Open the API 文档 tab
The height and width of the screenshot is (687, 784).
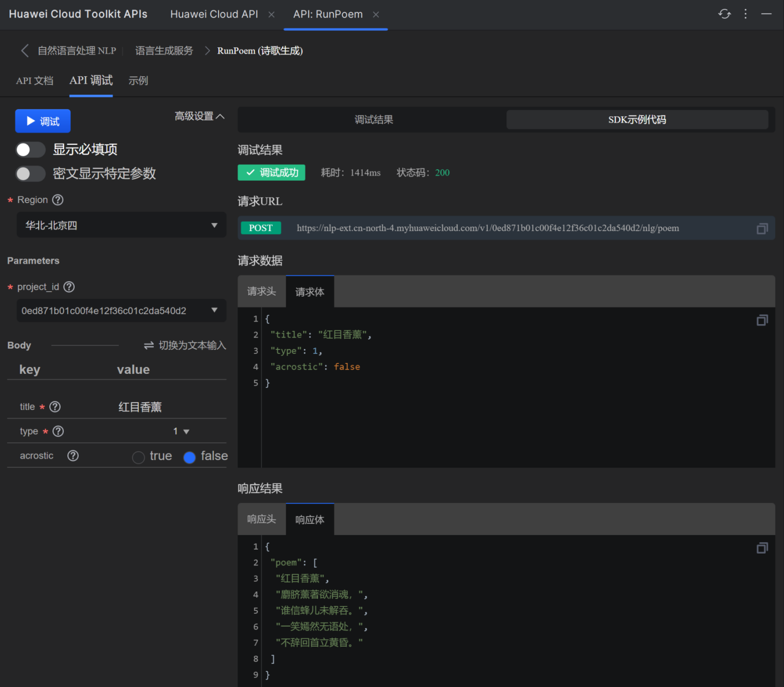tap(34, 81)
